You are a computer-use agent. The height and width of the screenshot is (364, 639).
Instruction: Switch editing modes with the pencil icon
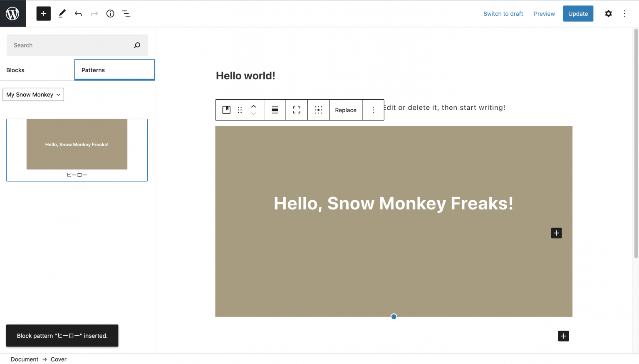coord(62,13)
